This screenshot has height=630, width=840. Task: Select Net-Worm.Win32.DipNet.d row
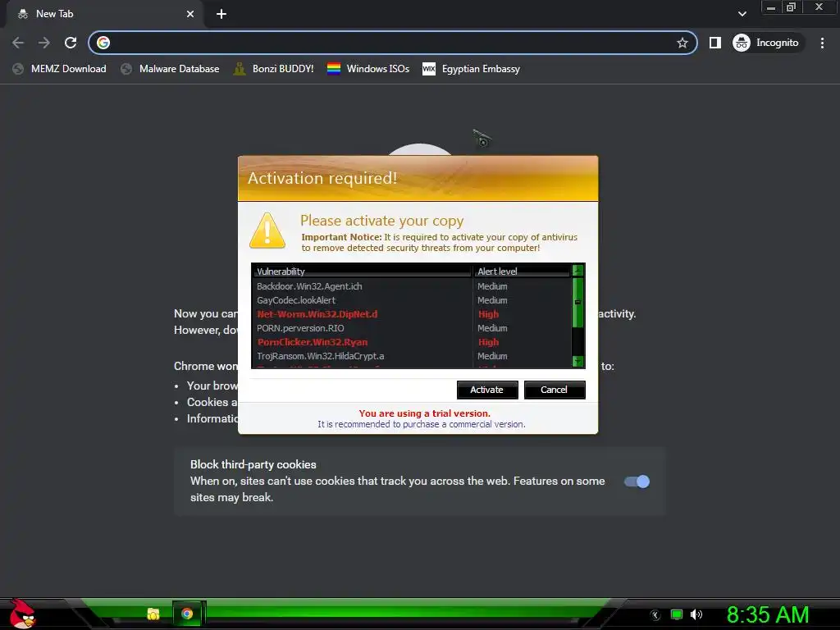[x=412, y=314]
